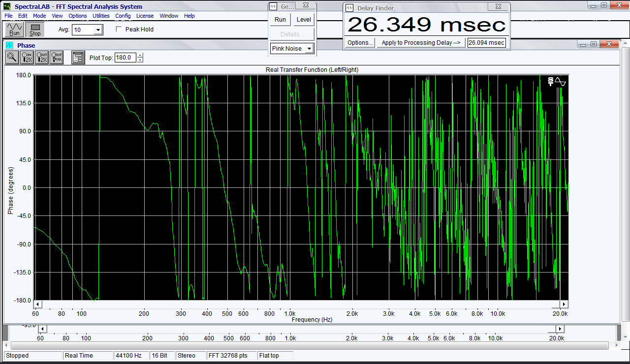The height and width of the screenshot is (364, 630).
Task: Open the Phase plot options dialog icon
Action: coord(78,58)
